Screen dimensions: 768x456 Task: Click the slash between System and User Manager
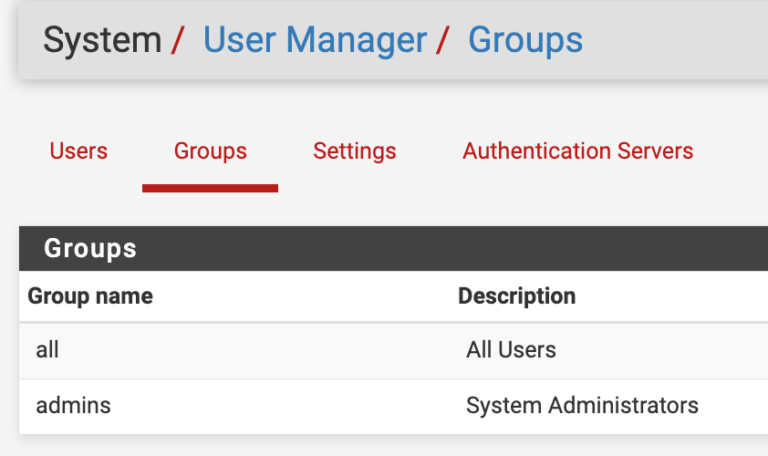[178, 40]
